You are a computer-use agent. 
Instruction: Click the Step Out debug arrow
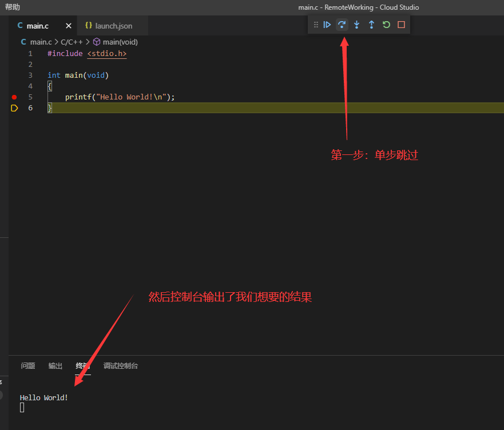pos(371,25)
